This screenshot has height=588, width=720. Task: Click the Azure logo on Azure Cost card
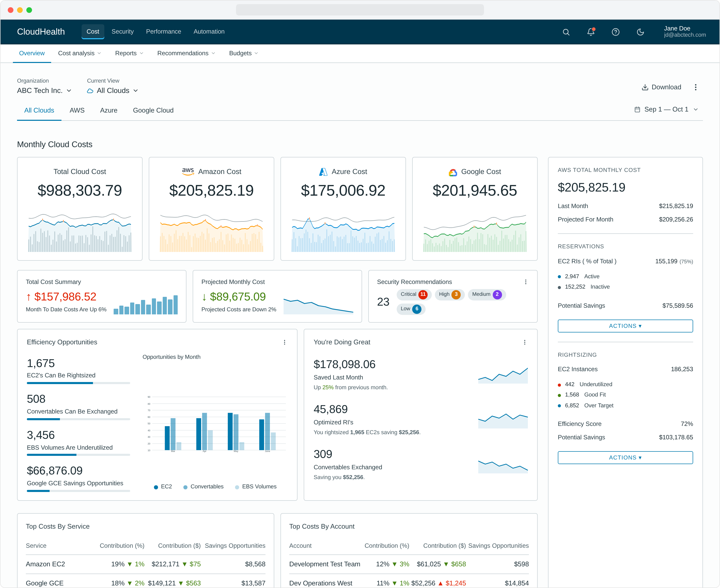point(323,172)
